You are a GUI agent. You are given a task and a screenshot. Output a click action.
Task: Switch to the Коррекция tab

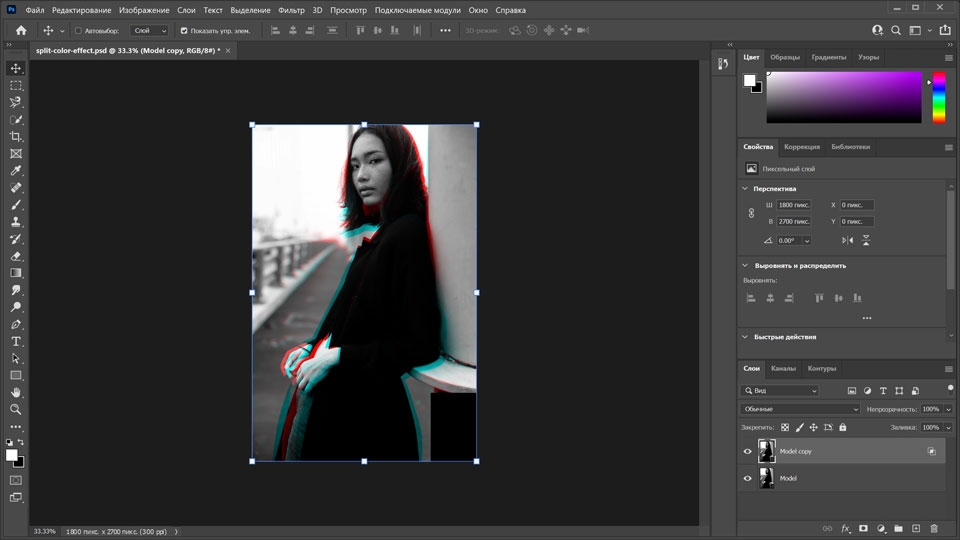pyautogui.click(x=801, y=147)
